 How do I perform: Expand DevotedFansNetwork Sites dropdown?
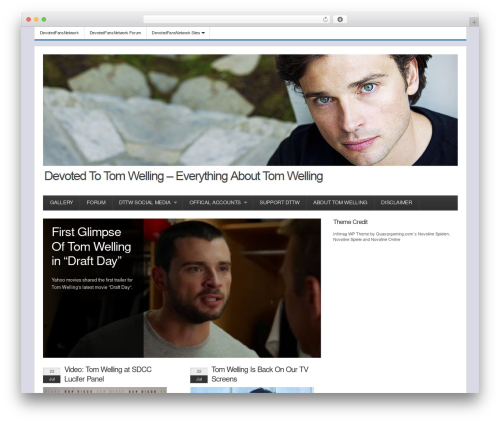(x=178, y=33)
